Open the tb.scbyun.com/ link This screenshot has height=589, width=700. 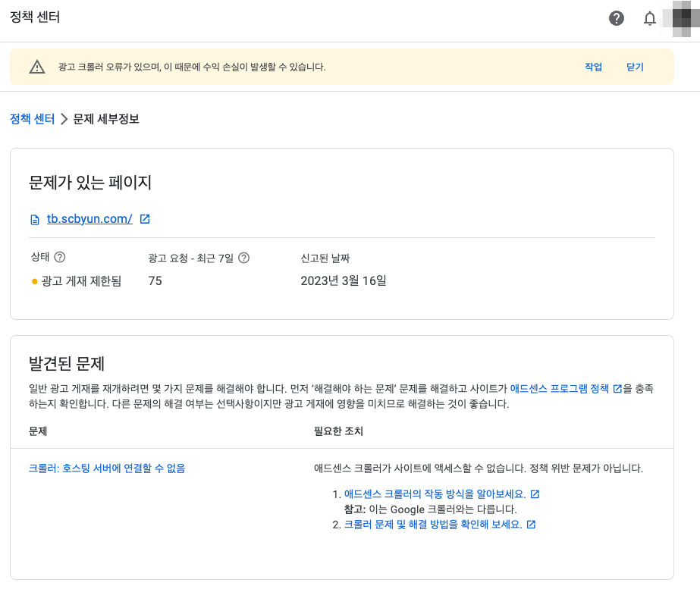click(x=89, y=218)
